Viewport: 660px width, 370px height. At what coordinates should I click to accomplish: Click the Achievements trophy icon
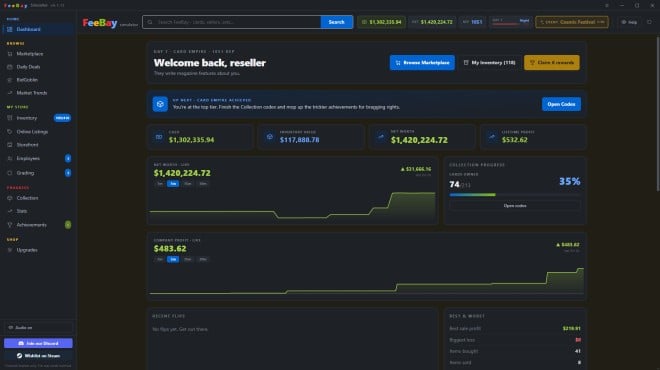[x=10, y=225]
